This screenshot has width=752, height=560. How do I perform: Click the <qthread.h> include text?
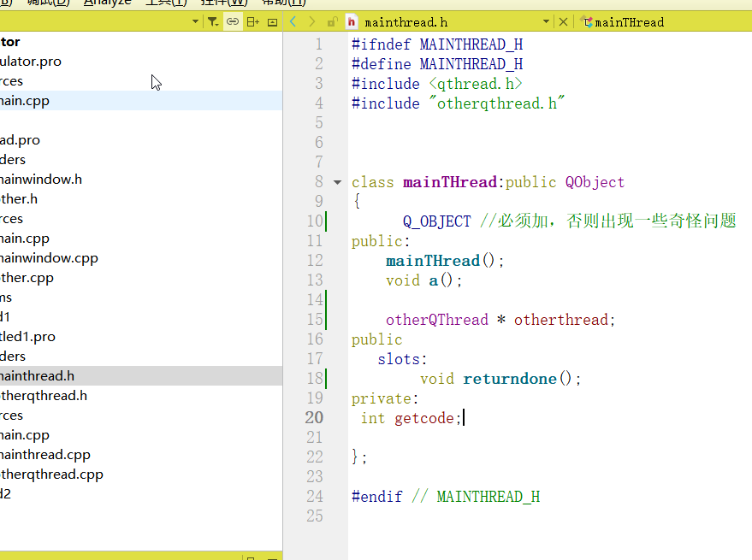tap(476, 84)
